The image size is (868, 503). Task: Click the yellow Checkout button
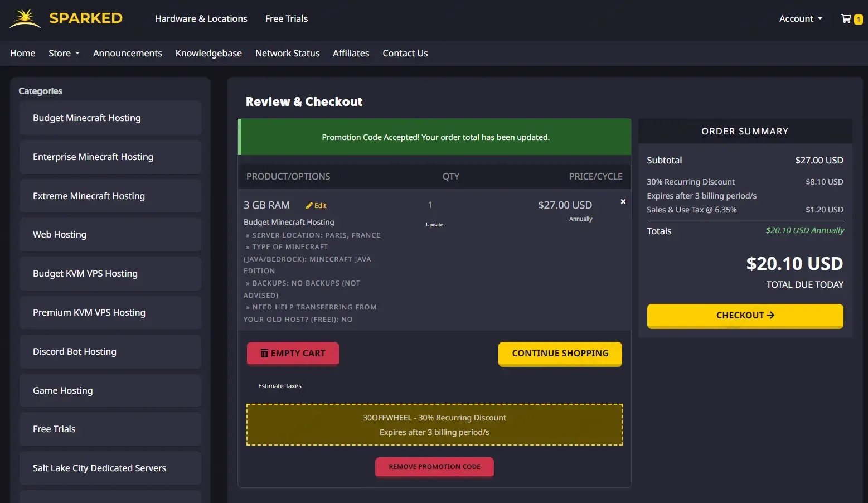pyautogui.click(x=745, y=316)
